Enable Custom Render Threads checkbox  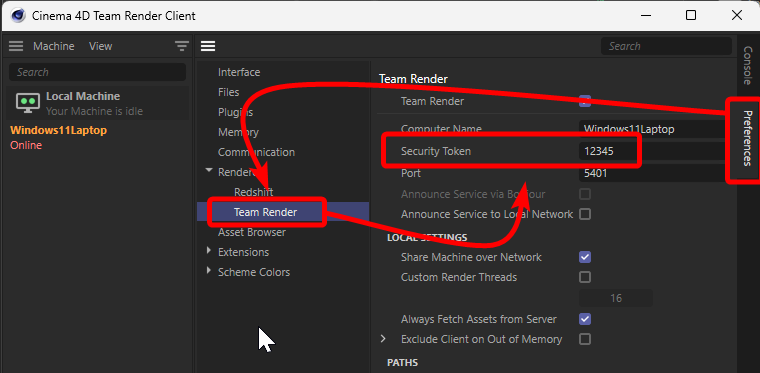pyautogui.click(x=585, y=277)
